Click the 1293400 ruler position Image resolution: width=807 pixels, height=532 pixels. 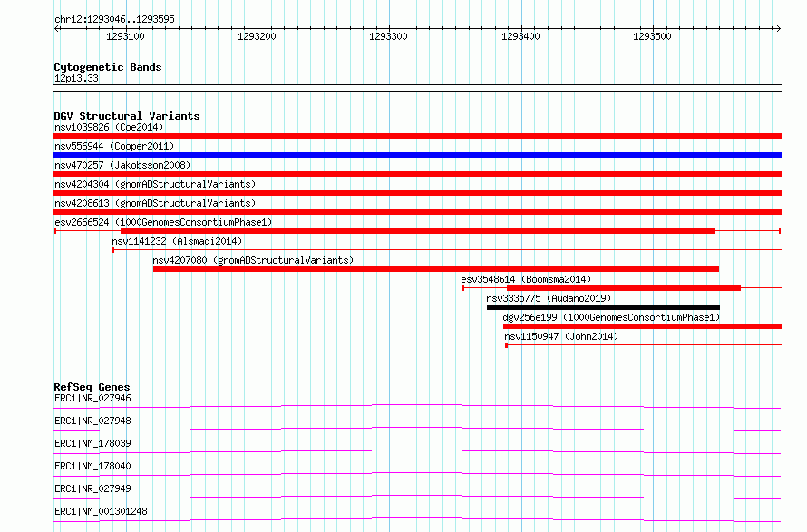[x=520, y=36]
